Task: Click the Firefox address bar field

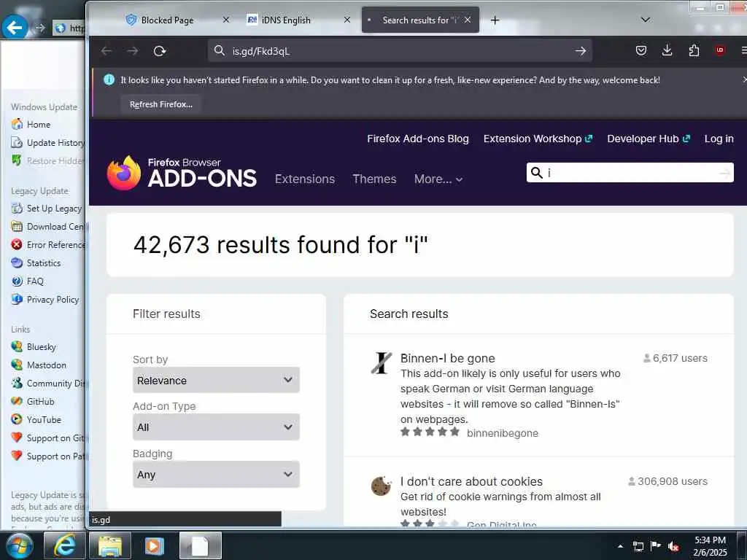Action: point(399,51)
